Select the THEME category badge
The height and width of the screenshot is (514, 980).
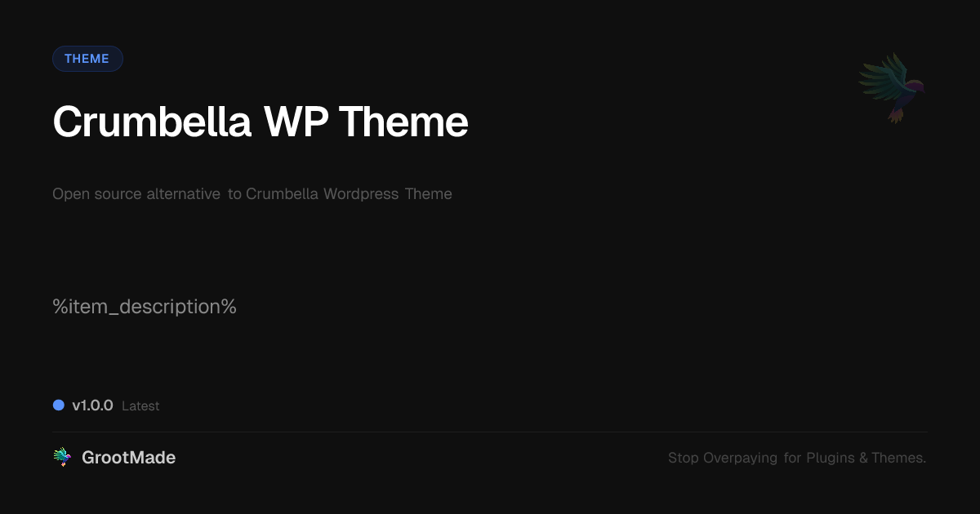tap(87, 59)
